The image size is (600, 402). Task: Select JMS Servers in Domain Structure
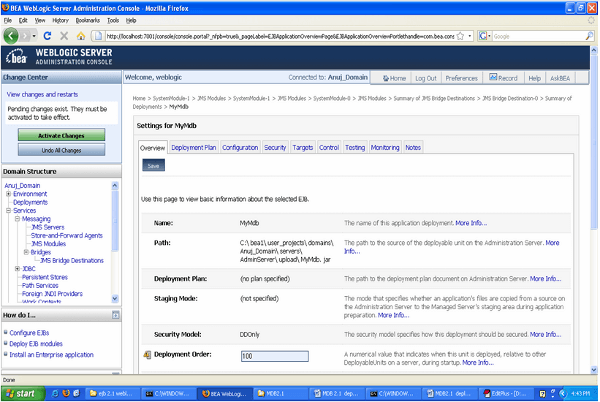47,227
